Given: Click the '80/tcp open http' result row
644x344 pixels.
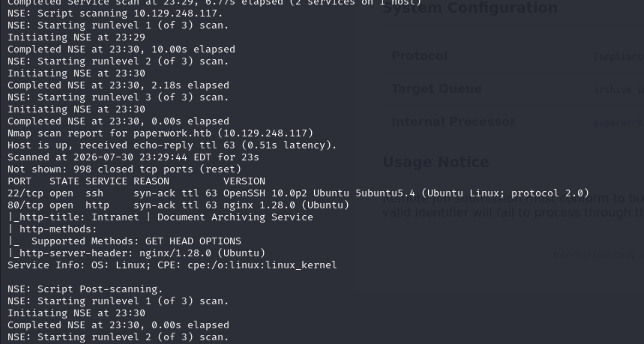Looking at the screenshot, I should [x=178, y=205].
